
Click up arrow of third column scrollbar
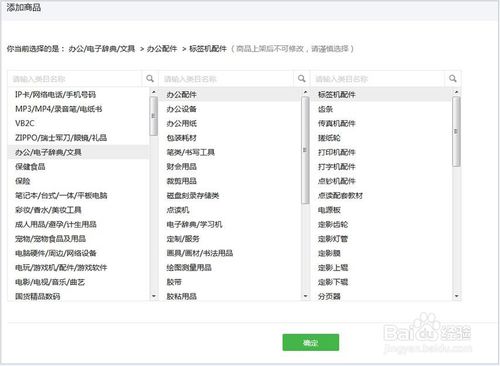[457, 92]
